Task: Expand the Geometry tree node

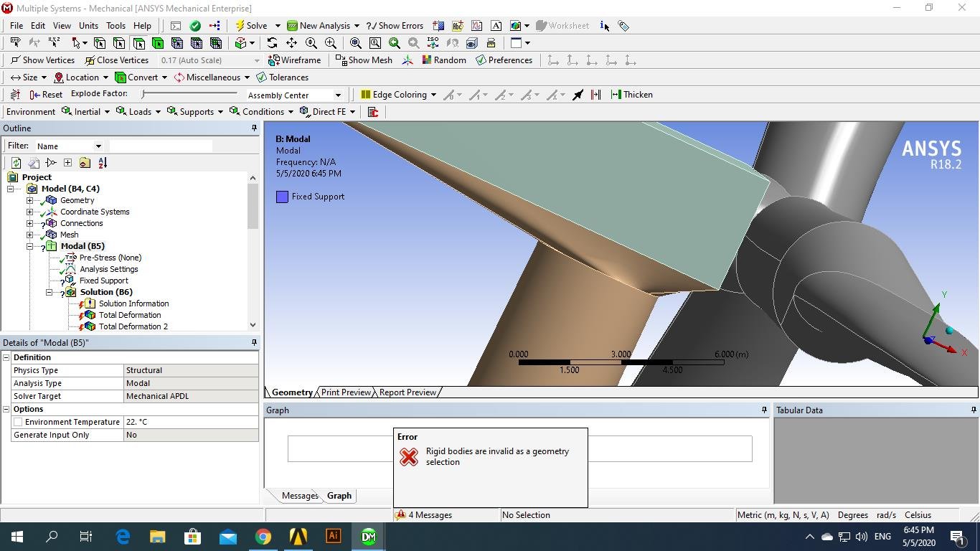Action: click(30, 200)
